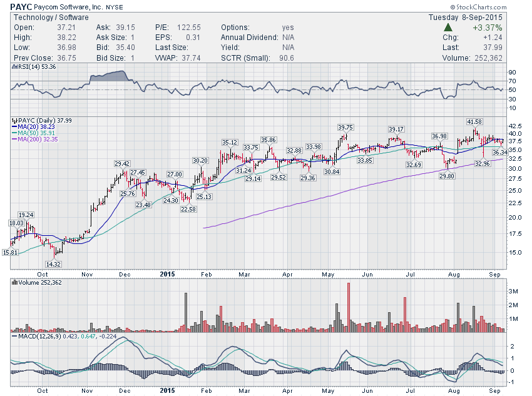The height and width of the screenshot is (396, 532).
Task: Click the 2015 label on the price axis
Action: pyautogui.click(x=167, y=274)
